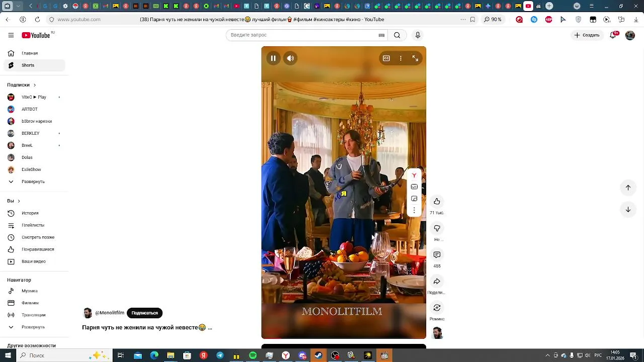Go back in the browser
Screen dimensions: 644x362
click(7, 20)
